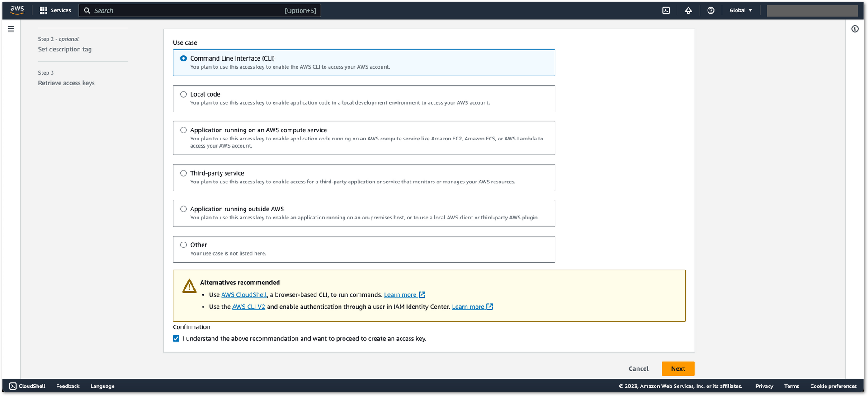Choose Application running outside AWS
The image size is (868, 396).
(x=184, y=209)
